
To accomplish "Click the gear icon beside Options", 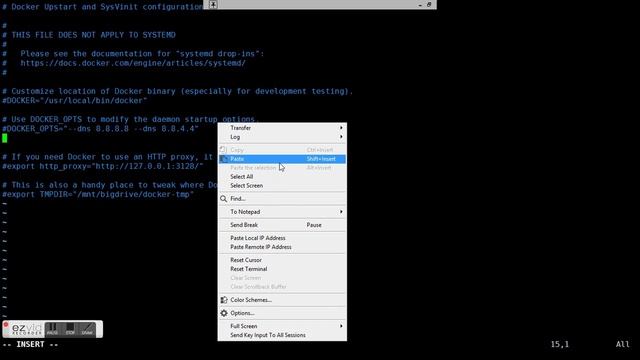I will 224,313.
